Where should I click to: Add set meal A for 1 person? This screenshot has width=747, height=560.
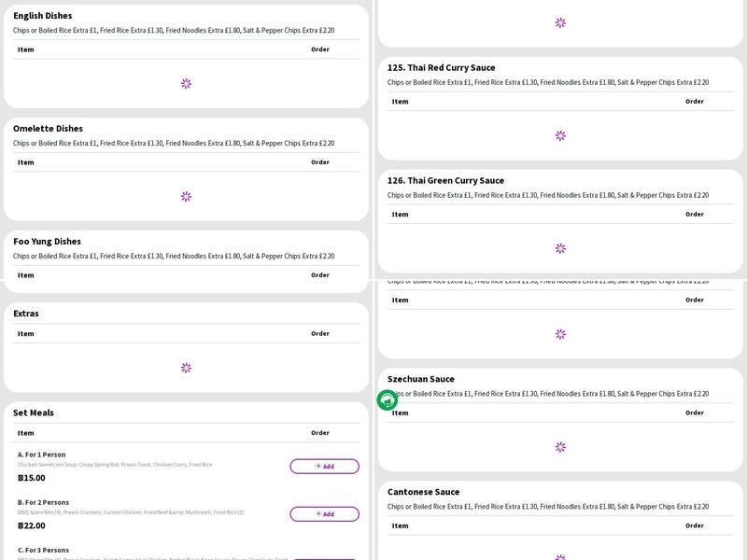324,467
